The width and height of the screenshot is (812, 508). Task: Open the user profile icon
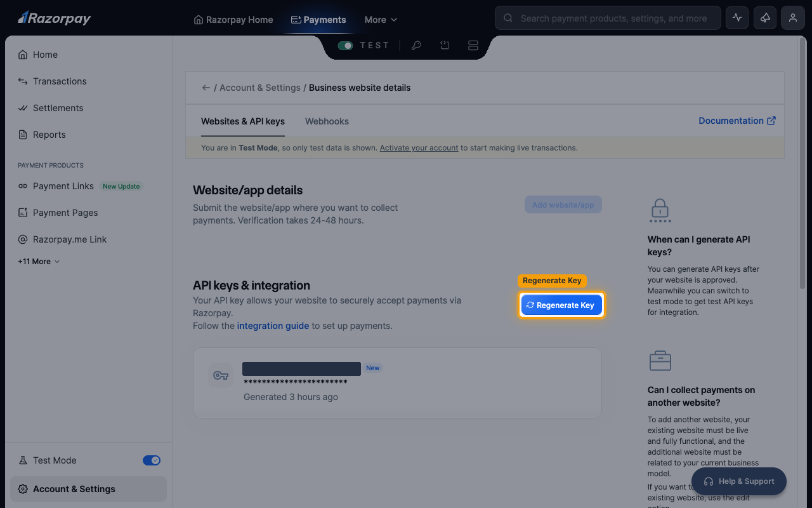pos(793,18)
